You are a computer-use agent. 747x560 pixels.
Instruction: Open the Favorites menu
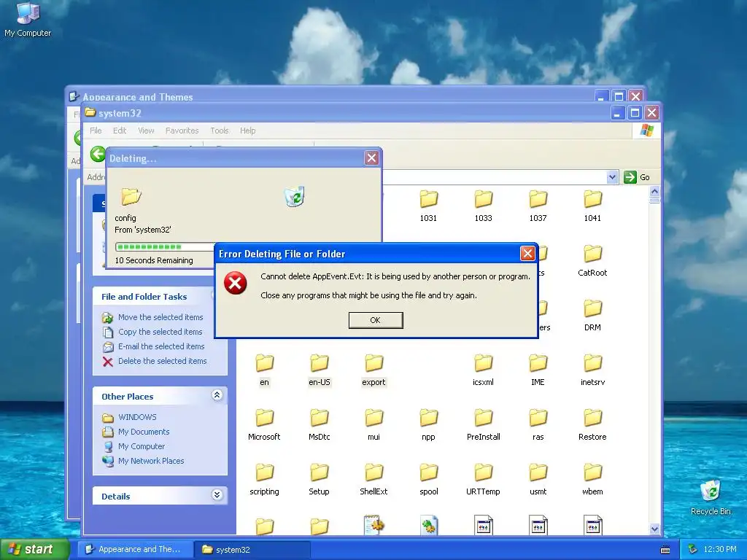(x=182, y=131)
